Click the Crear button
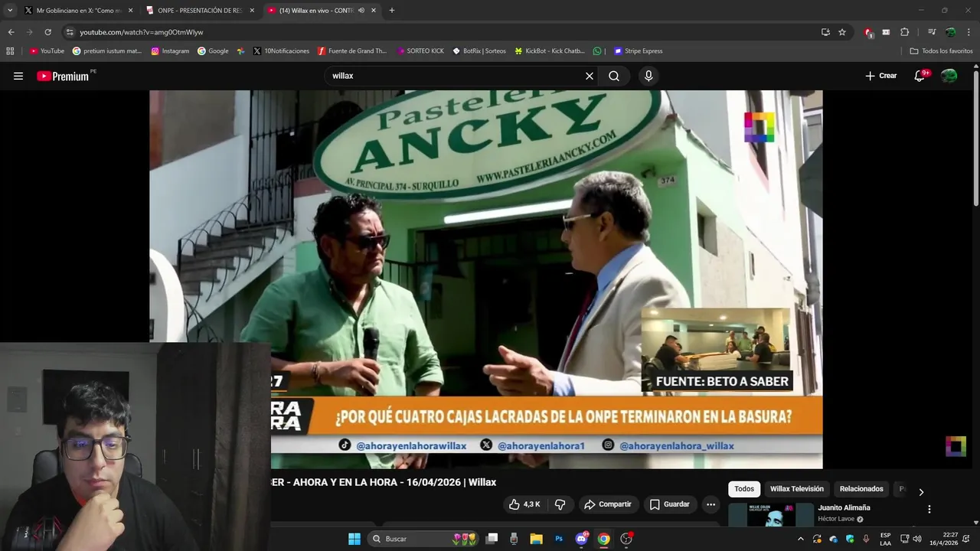The width and height of the screenshot is (980, 551). coord(881,76)
